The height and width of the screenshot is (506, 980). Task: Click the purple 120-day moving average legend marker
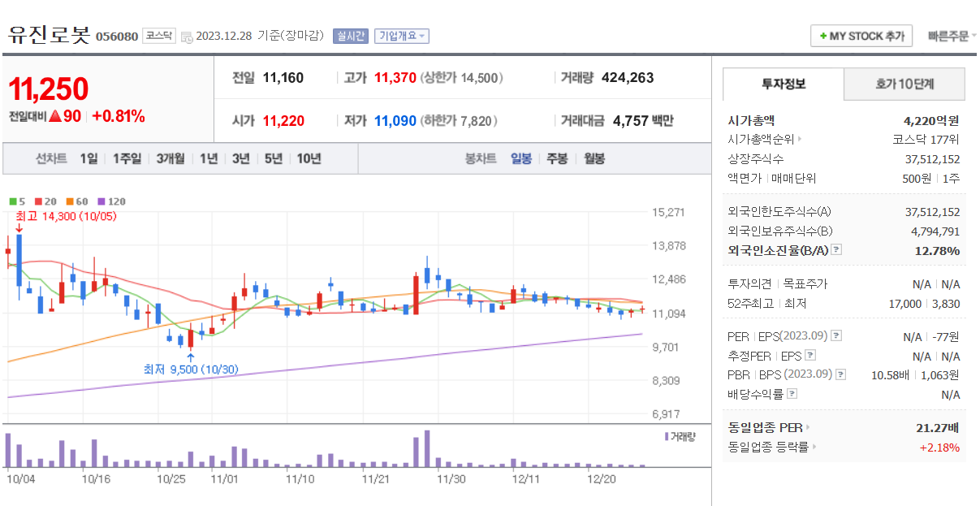[101, 201]
